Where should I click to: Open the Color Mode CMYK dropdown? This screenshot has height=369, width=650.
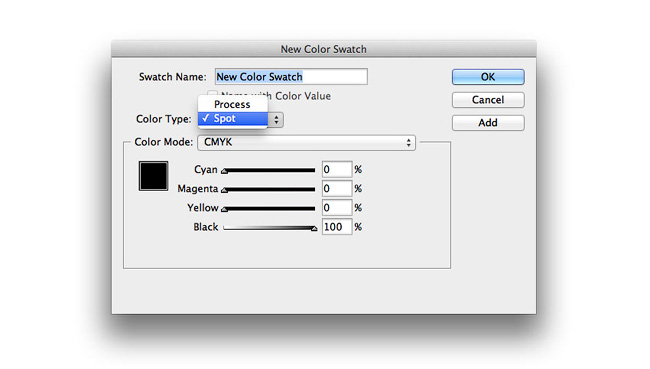point(306,142)
